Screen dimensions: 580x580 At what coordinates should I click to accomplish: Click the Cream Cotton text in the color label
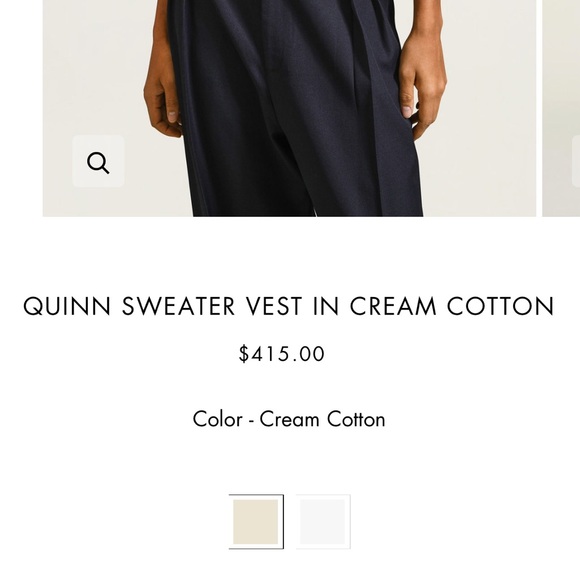coord(322,419)
